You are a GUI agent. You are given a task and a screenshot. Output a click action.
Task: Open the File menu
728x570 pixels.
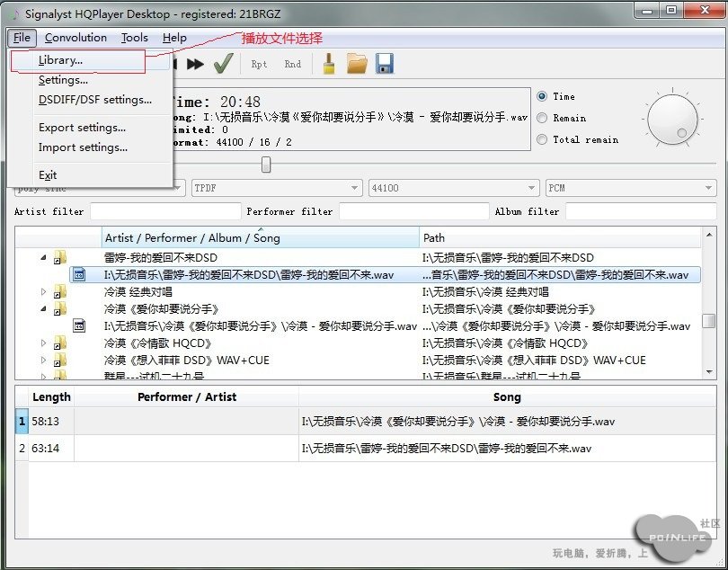(22, 38)
